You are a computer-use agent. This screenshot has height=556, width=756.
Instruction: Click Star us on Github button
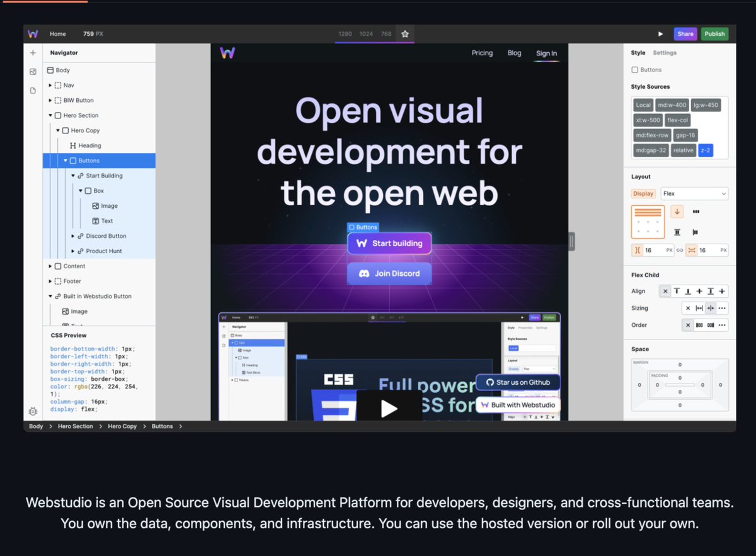518,382
